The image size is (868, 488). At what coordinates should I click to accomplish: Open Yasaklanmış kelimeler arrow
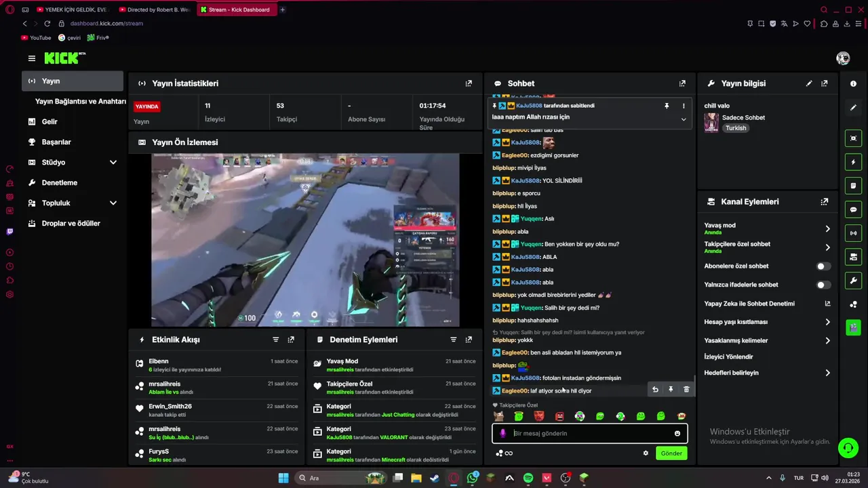point(827,341)
